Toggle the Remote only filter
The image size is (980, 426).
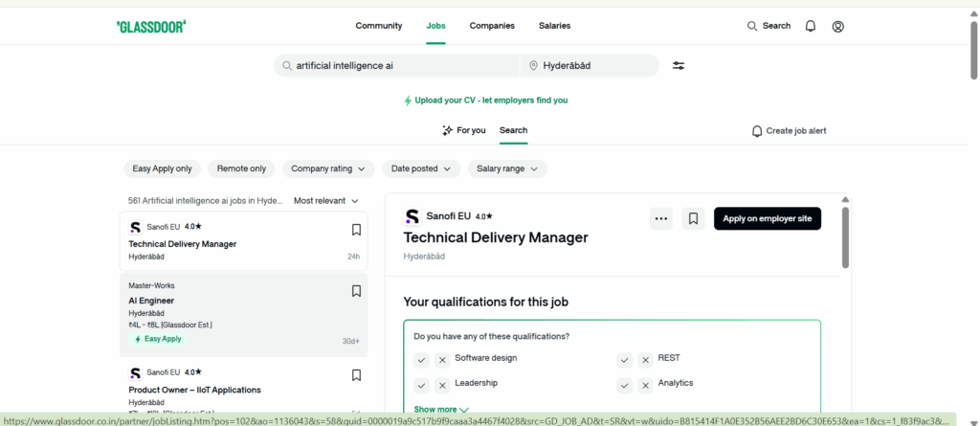[241, 168]
